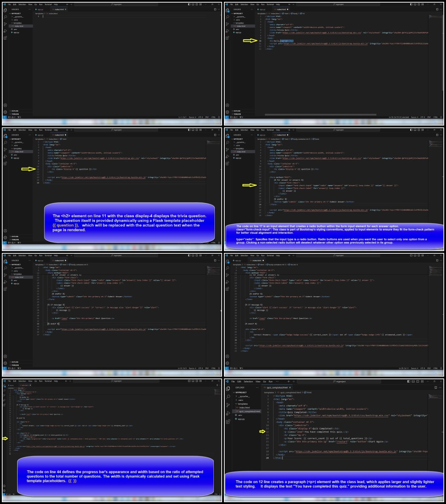446x504 pixels.
Task: Open Extensions view in the quiz_completed.html window
Action: 228,422
